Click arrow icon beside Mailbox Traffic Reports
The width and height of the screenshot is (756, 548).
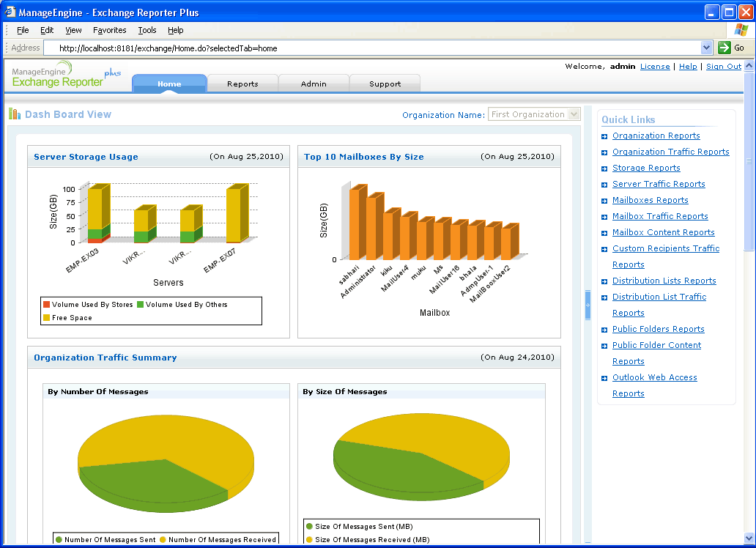click(x=604, y=217)
